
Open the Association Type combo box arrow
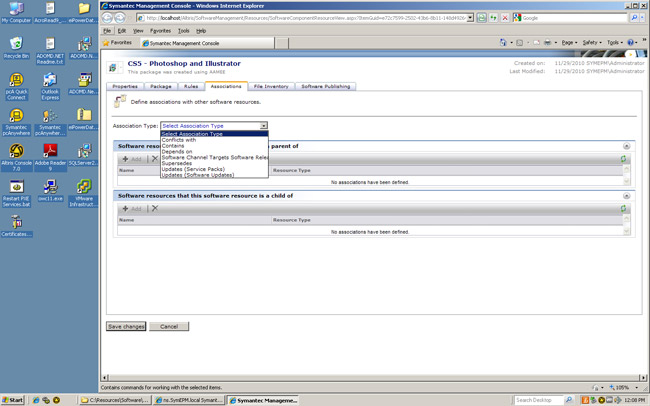[263, 125]
